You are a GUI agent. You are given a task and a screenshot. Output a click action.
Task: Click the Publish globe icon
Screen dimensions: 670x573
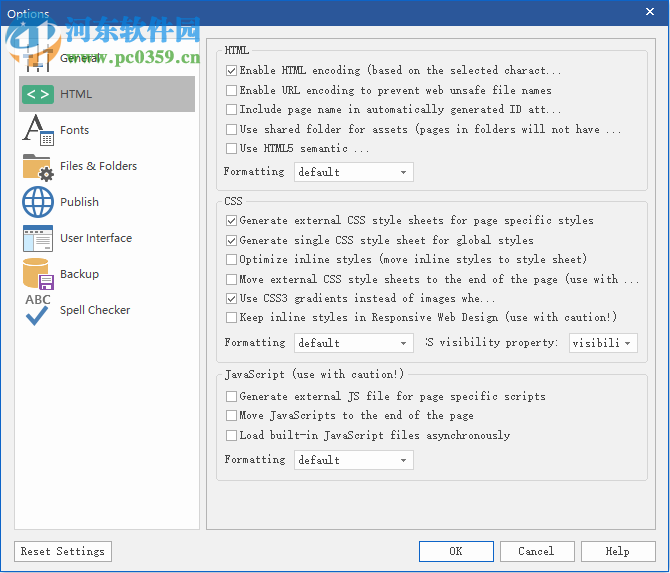(38, 202)
